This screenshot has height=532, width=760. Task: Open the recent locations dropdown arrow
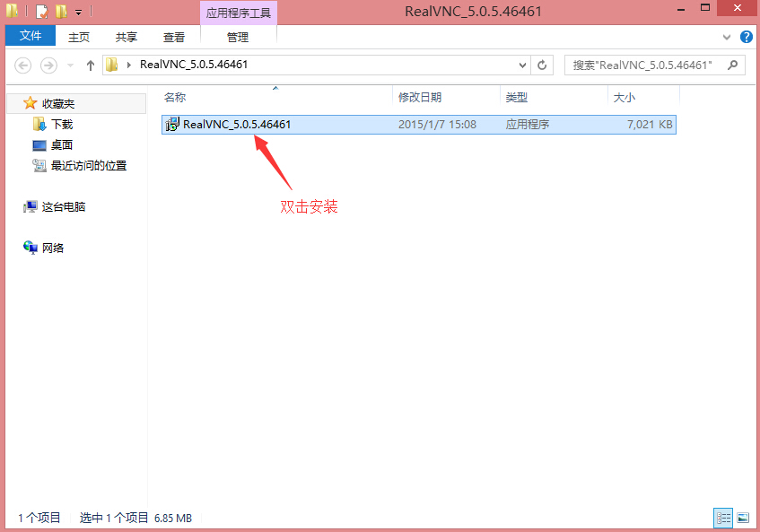point(70,65)
